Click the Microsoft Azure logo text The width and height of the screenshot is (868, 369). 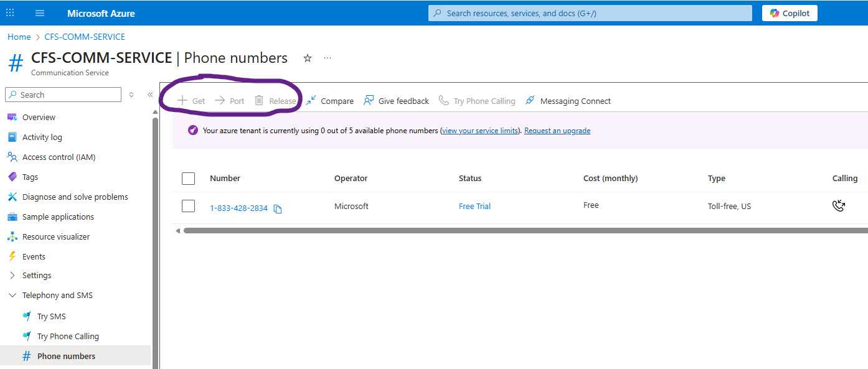101,13
